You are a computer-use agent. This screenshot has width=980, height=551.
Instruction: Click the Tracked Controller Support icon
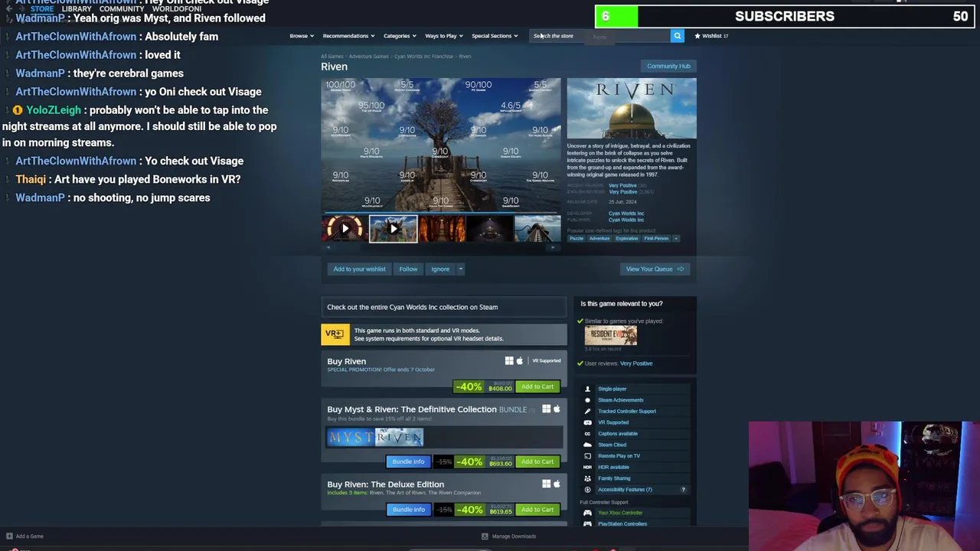(587, 411)
